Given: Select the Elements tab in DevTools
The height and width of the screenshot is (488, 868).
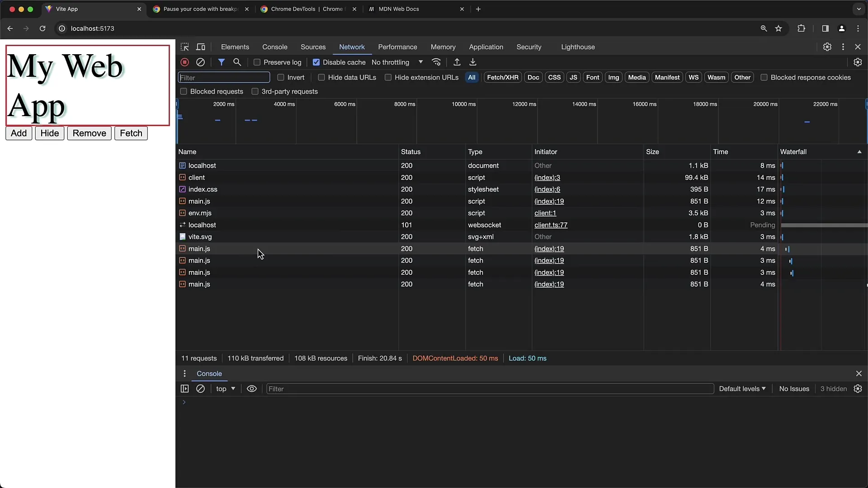Looking at the screenshot, I should (x=234, y=47).
